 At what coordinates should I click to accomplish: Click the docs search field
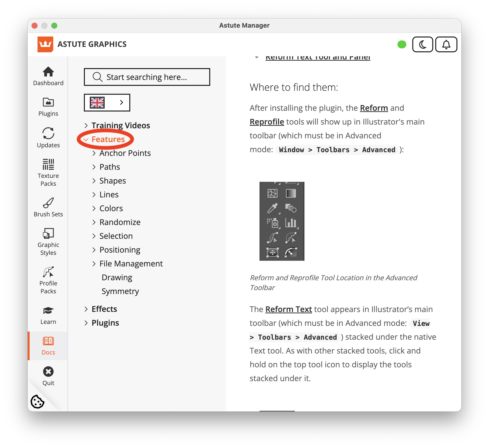click(147, 77)
